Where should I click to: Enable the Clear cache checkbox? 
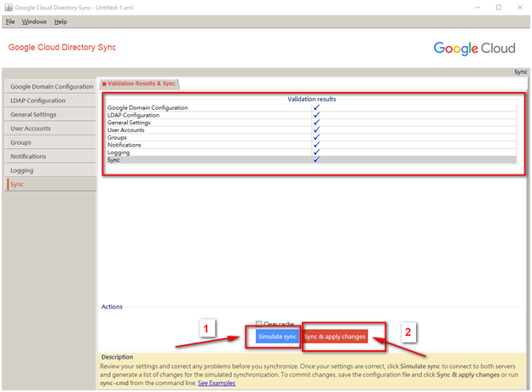point(259,324)
